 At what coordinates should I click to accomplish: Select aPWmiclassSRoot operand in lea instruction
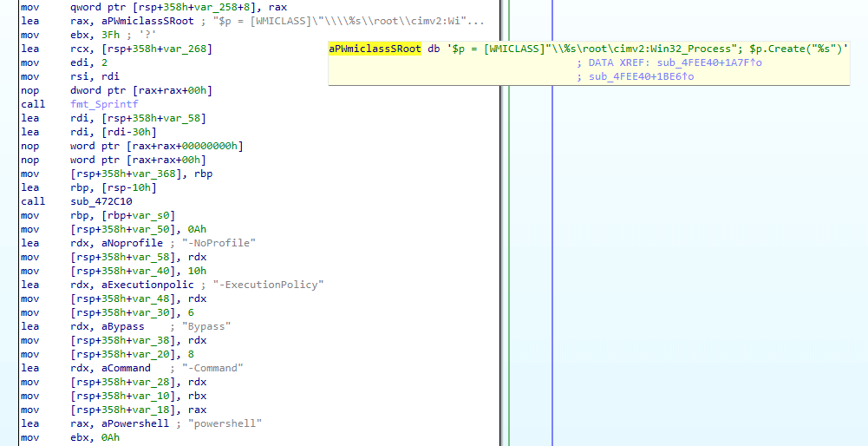click(147, 21)
